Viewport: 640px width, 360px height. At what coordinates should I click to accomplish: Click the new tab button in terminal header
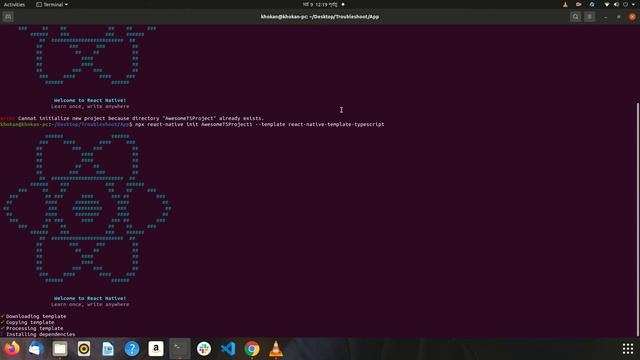(x=8, y=17)
